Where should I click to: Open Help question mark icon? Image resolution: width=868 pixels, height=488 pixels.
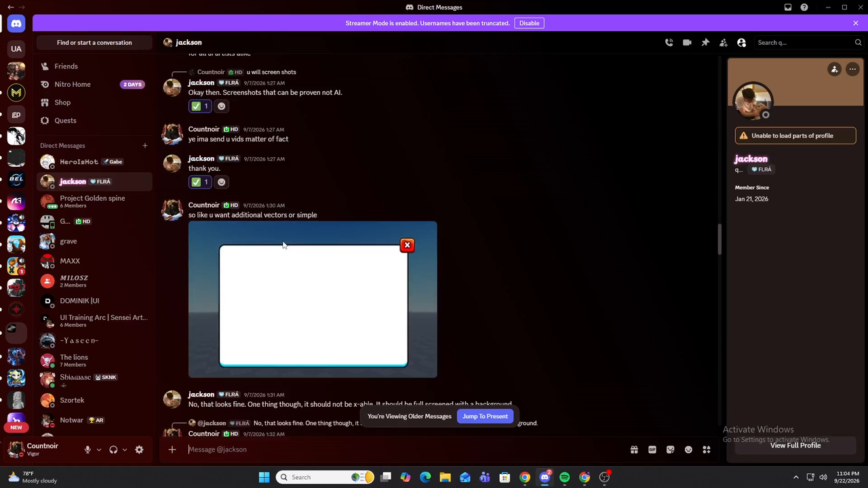click(x=804, y=7)
